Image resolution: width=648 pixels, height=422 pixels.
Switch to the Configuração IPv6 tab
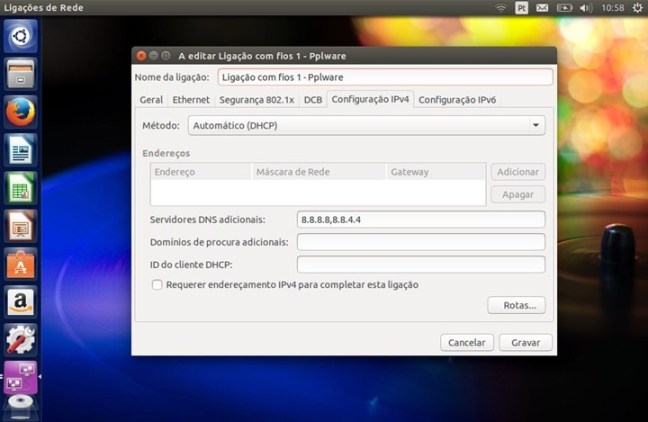pos(457,100)
